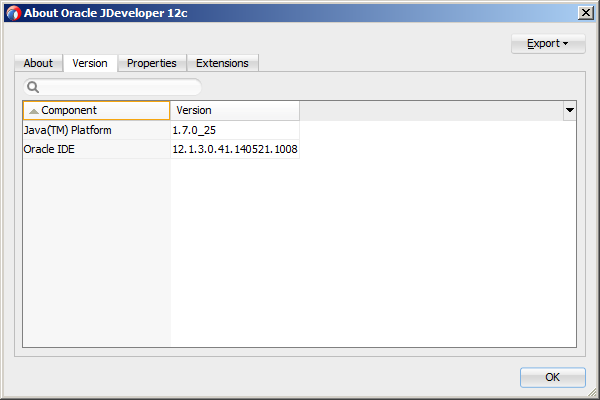
Task: Click the JDeveloper logo in the title bar
Action: point(13,13)
